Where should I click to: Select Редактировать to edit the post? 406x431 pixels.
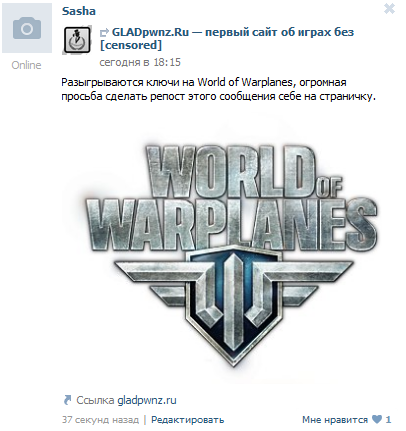point(187,420)
